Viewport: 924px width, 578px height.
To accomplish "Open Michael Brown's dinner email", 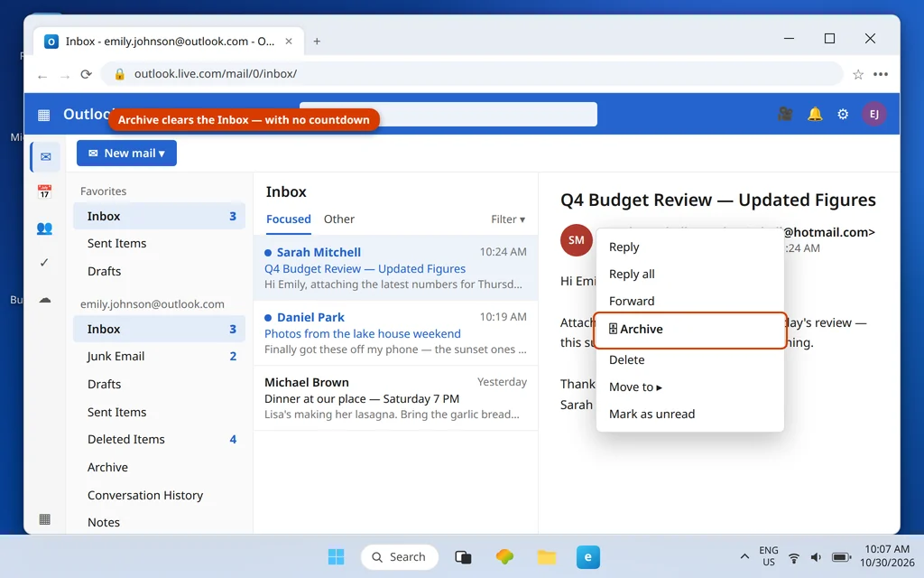I will pos(395,398).
